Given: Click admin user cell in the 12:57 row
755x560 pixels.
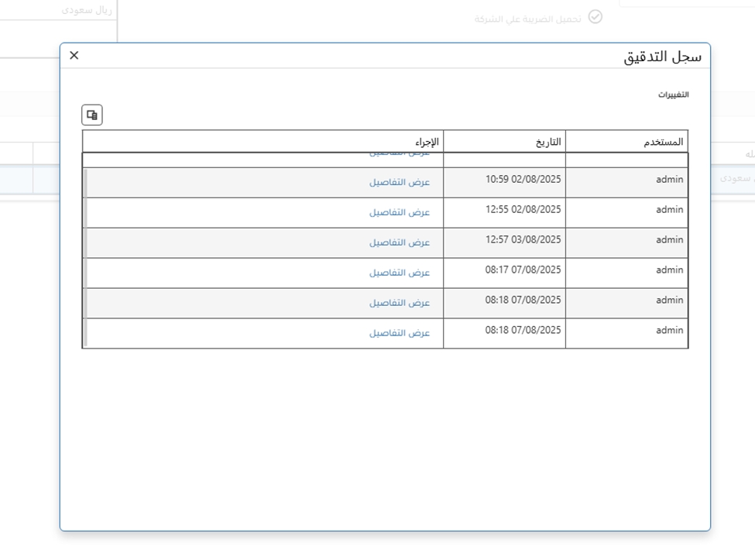Looking at the screenshot, I should pos(670,240).
